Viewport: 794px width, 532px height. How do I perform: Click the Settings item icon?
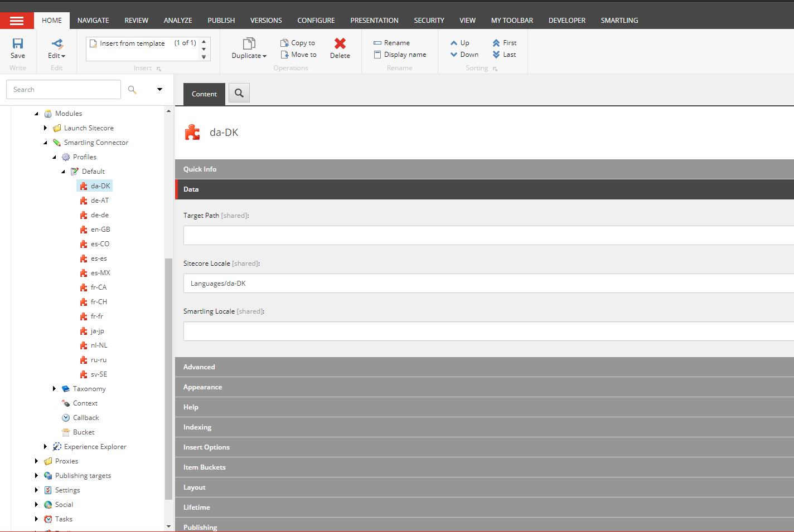[x=48, y=490]
